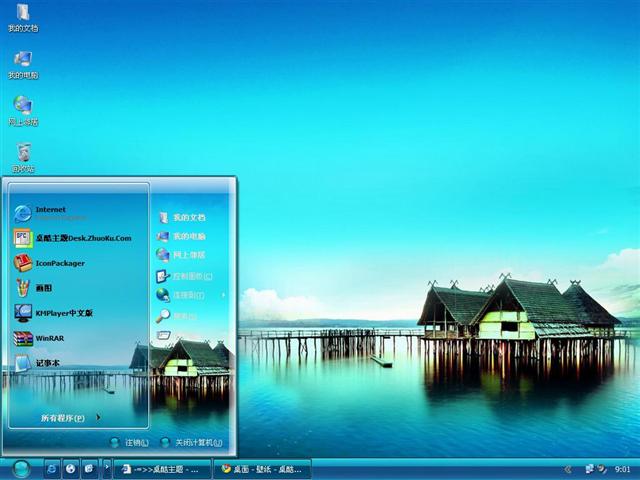This screenshot has height=480, width=640.
Task: Expand hidden system tray icons chevron
Action: pos(568,468)
